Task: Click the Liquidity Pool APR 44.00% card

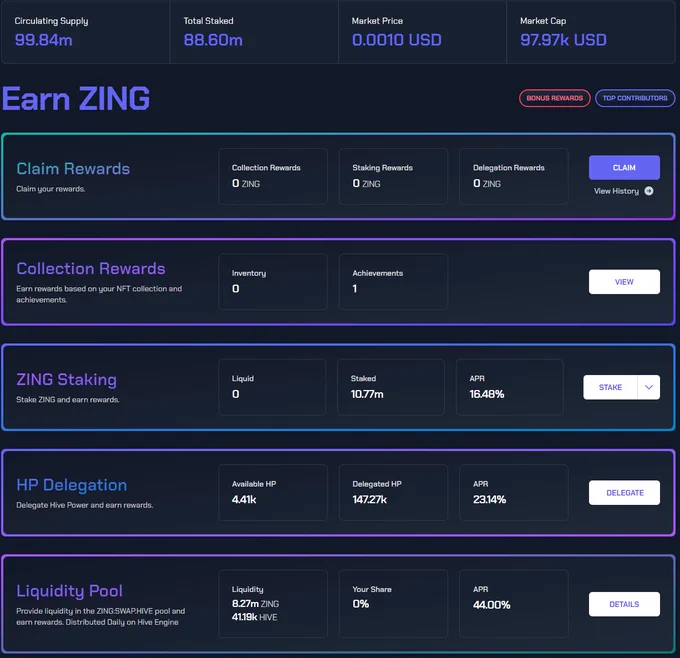Action: 514,604
